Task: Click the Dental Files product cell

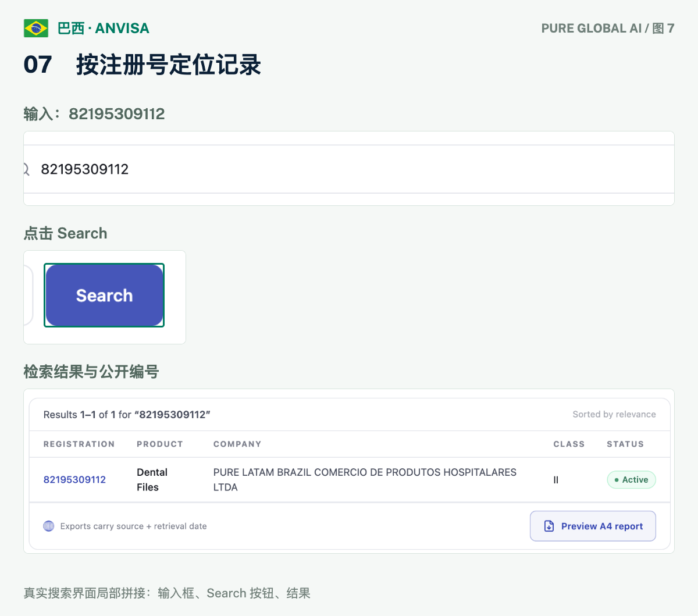Action: tap(152, 480)
